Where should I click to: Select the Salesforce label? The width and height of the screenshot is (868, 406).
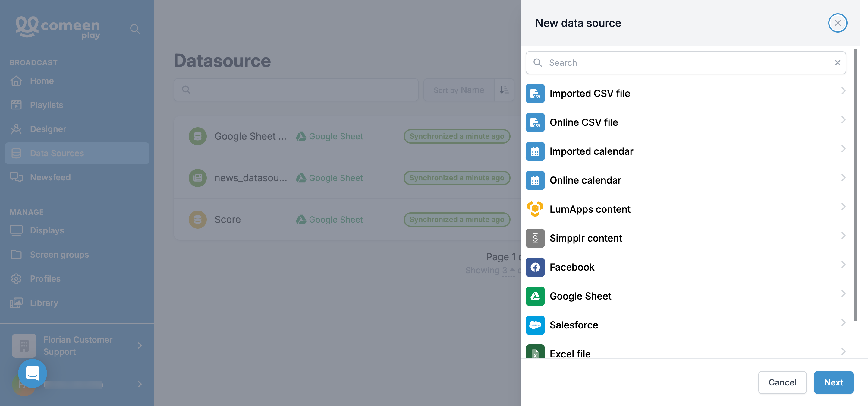[574, 325]
